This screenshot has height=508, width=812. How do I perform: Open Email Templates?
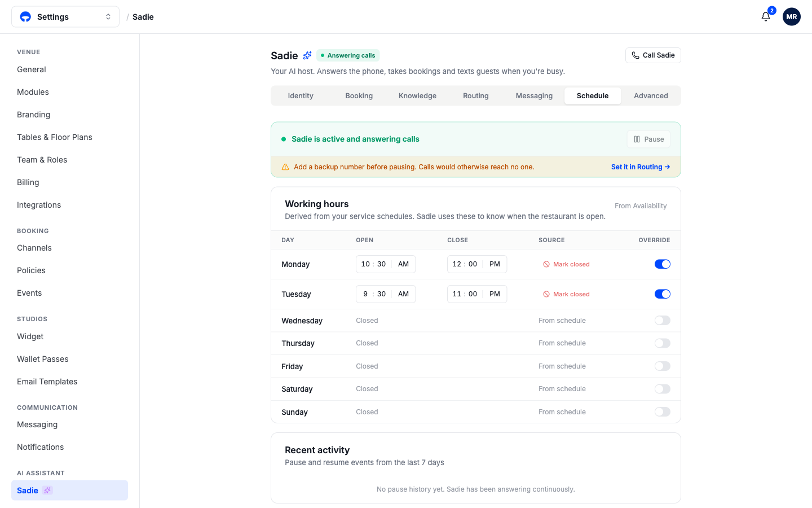69,382
